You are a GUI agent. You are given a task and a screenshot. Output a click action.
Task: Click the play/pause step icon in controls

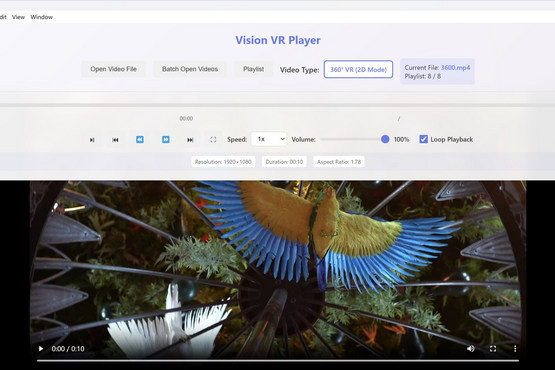click(92, 140)
